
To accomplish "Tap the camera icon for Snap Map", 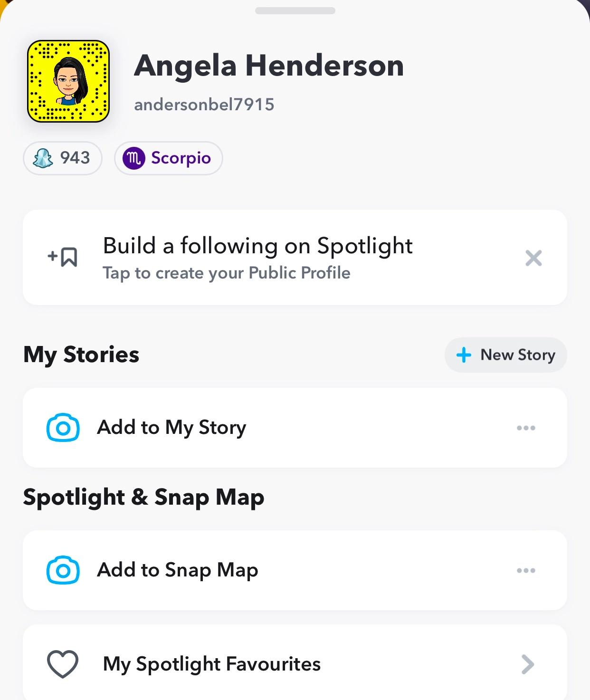I will click(63, 570).
